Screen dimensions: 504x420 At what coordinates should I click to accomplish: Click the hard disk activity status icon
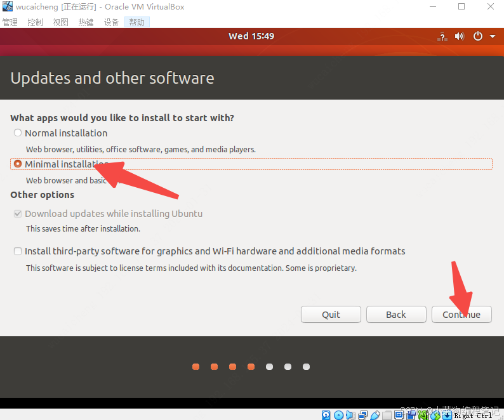(326, 415)
